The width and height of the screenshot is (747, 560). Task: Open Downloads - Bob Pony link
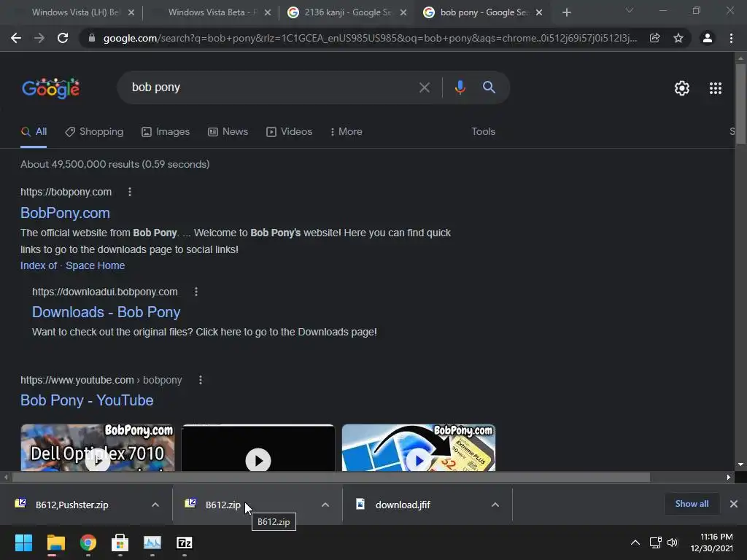[x=107, y=312]
